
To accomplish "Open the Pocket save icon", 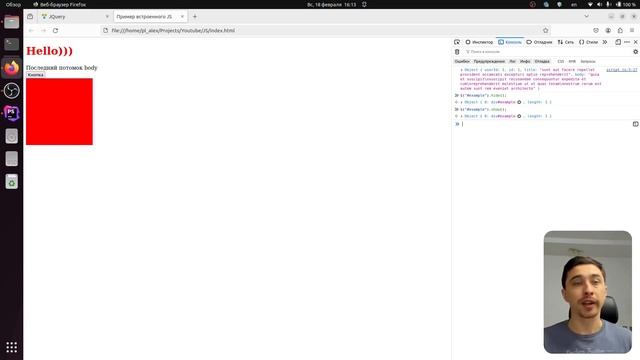I will point(596,30).
